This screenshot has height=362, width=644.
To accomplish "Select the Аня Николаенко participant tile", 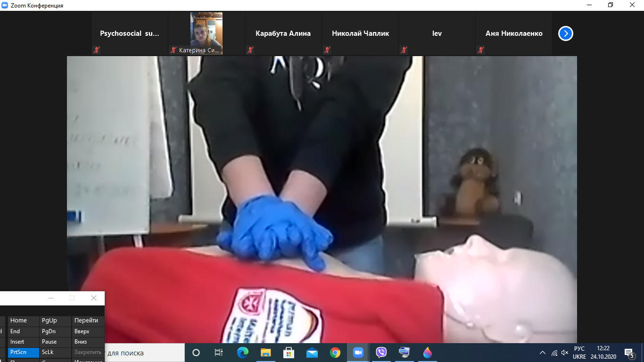I will (514, 33).
